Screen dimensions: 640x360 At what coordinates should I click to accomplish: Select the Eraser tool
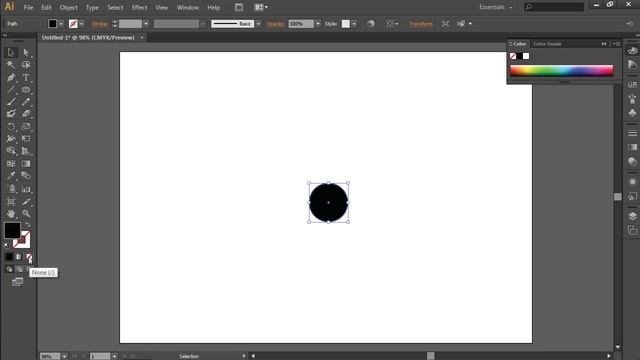tap(26, 114)
